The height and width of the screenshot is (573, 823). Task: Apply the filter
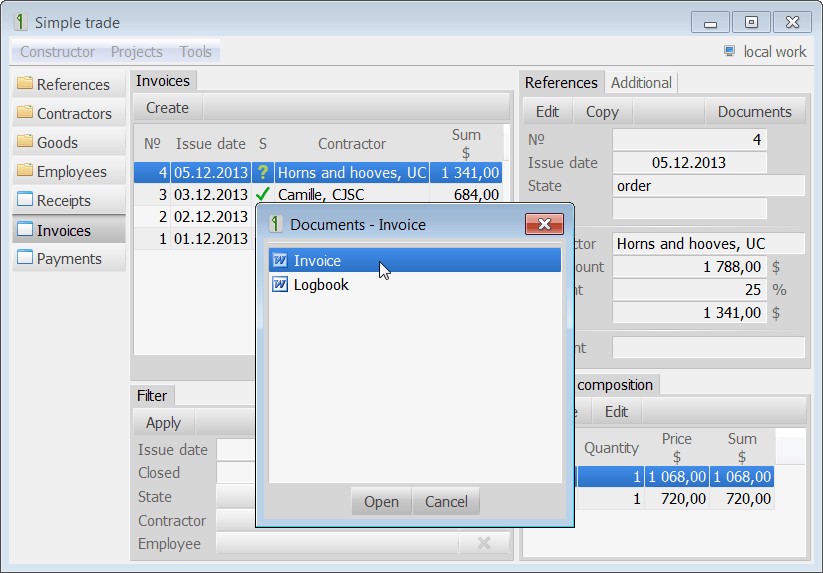pos(163,422)
